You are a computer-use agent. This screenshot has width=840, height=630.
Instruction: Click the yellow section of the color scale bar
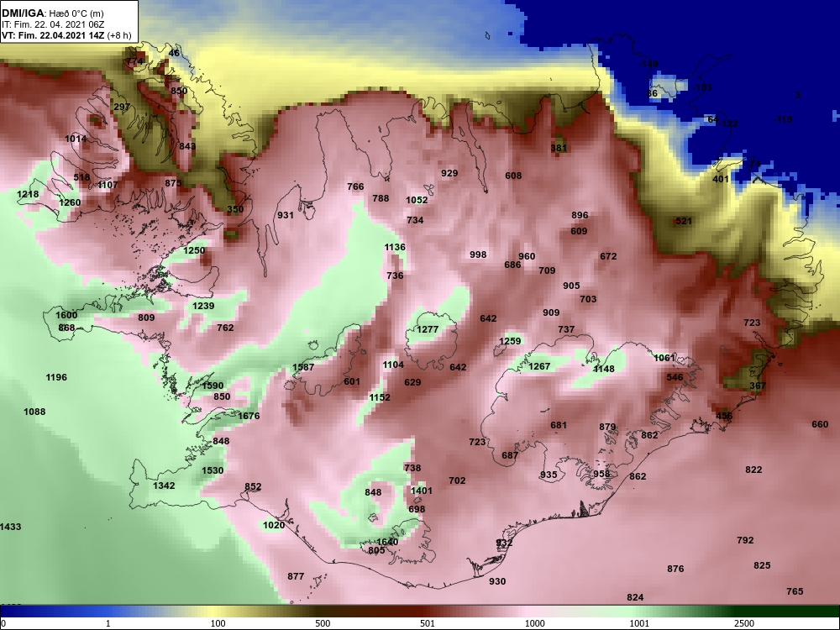(x=214, y=612)
